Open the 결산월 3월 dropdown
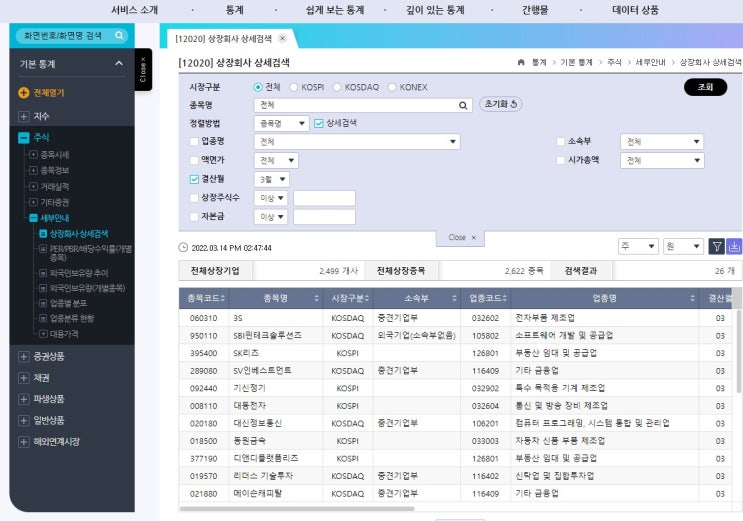Screen dimensions: 743x521 tap(272, 179)
